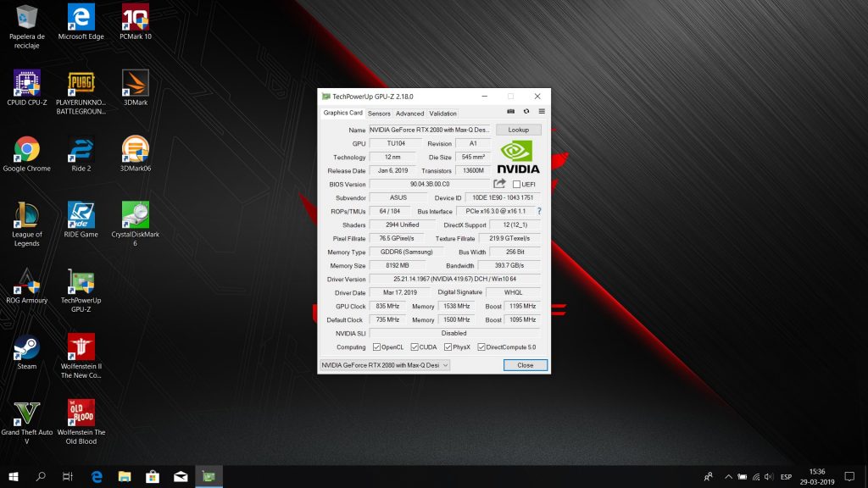Toggle the UEFI checkbox
The height and width of the screenshot is (488, 868).
(x=516, y=185)
